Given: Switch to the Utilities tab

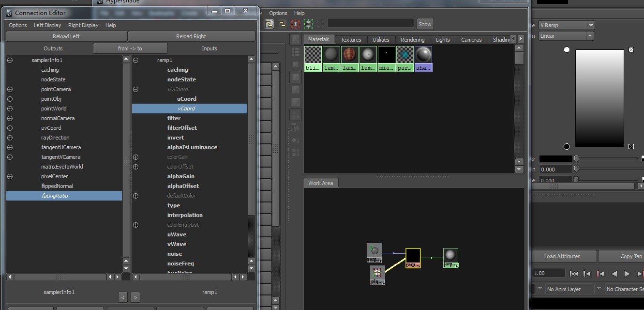Looking at the screenshot, I should (x=381, y=40).
